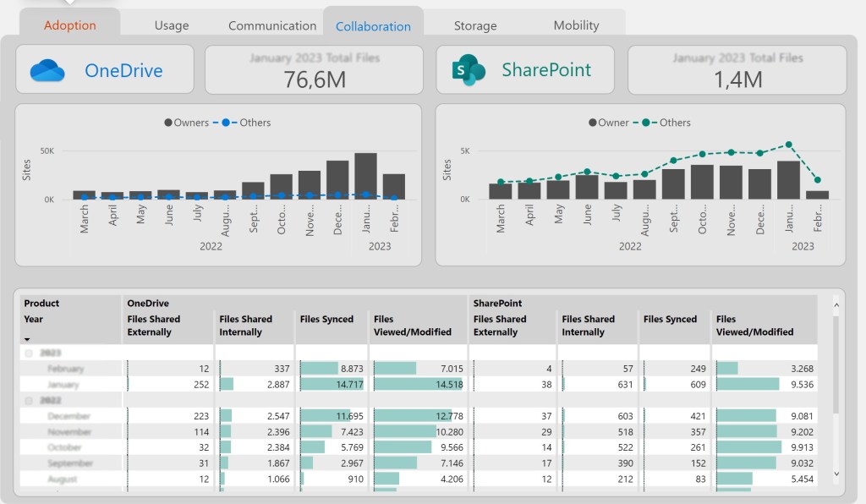This screenshot has width=866, height=504.
Task: Click the sort arrow under Year header
Action: pos(27,337)
